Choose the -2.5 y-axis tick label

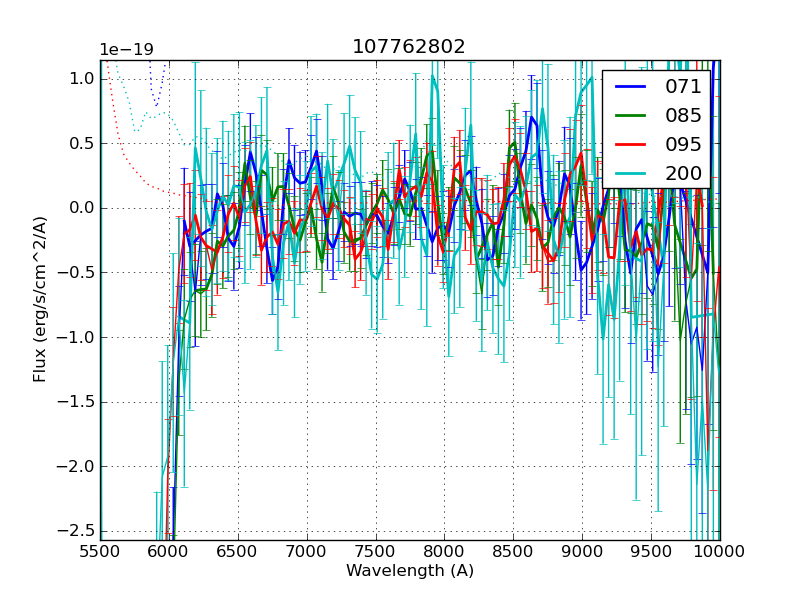[x=78, y=531]
